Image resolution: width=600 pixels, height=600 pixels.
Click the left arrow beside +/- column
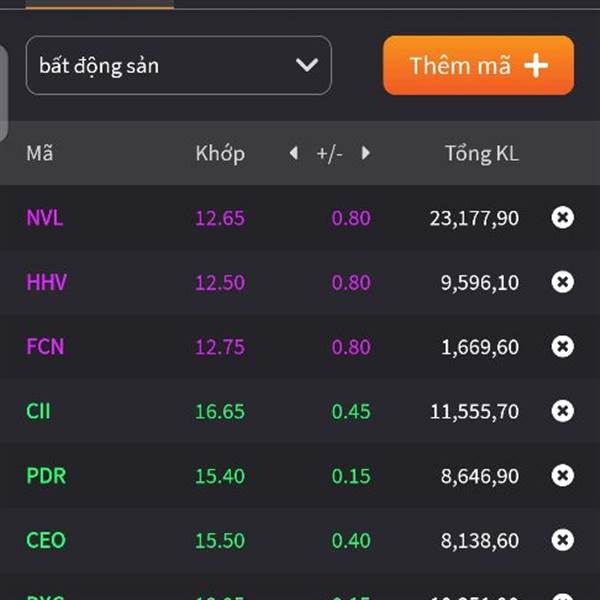click(293, 153)
